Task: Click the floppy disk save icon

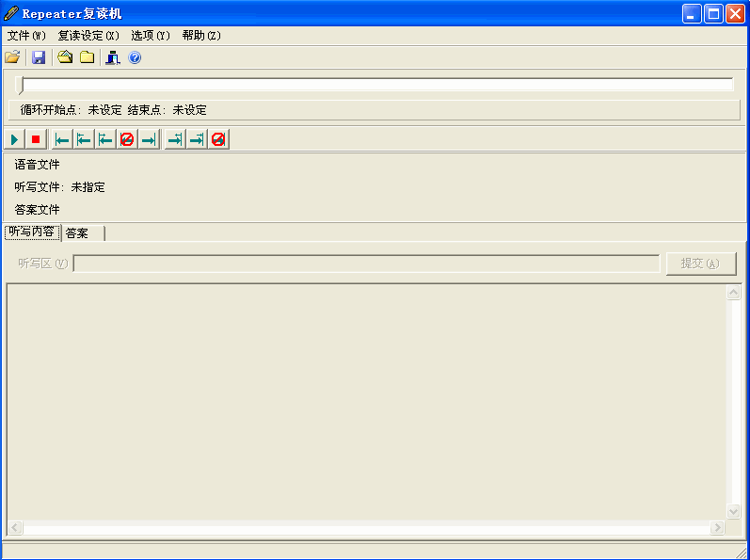Action: point(39,57)
